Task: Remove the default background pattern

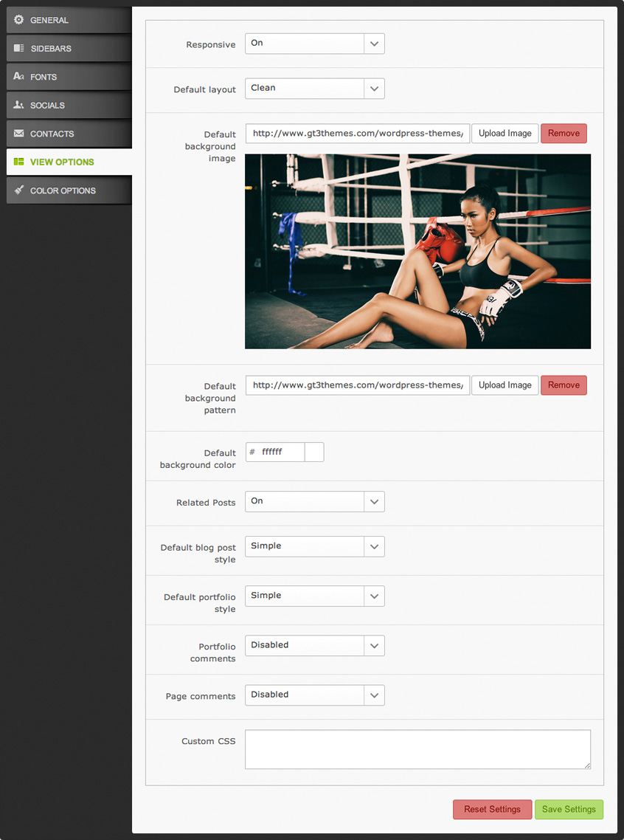Action: (564, 385)
